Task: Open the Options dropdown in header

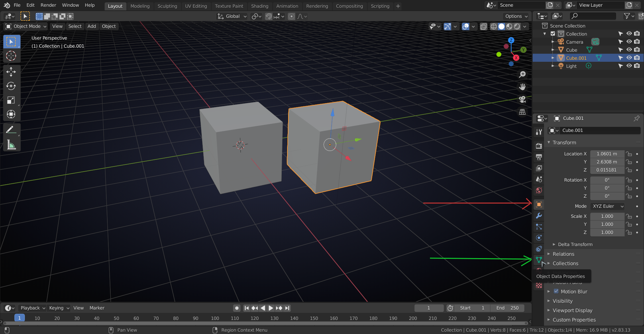Action: (516, 16)
